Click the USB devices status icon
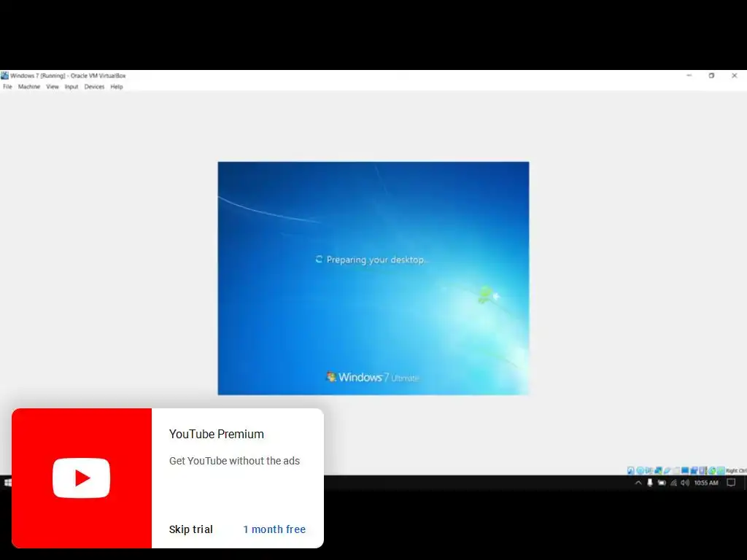The width and height of the screenshot is (747, 560). [x=667, y=470]
